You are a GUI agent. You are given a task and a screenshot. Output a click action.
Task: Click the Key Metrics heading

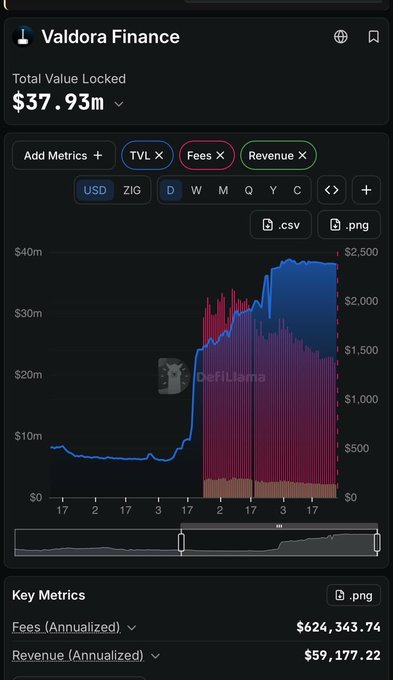[x=49, y=595]
